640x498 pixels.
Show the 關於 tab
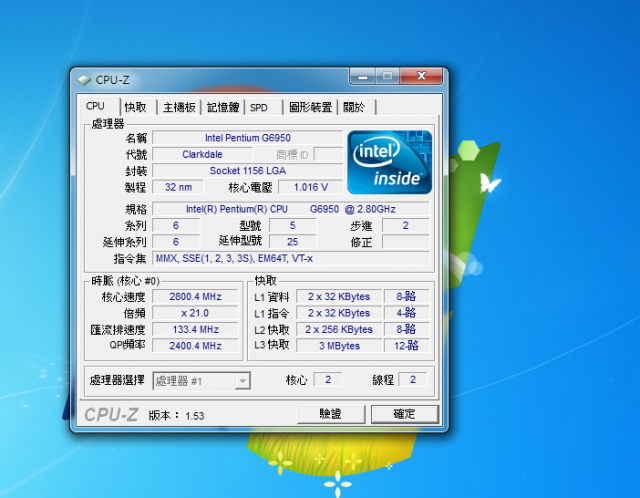click(353, 107)
